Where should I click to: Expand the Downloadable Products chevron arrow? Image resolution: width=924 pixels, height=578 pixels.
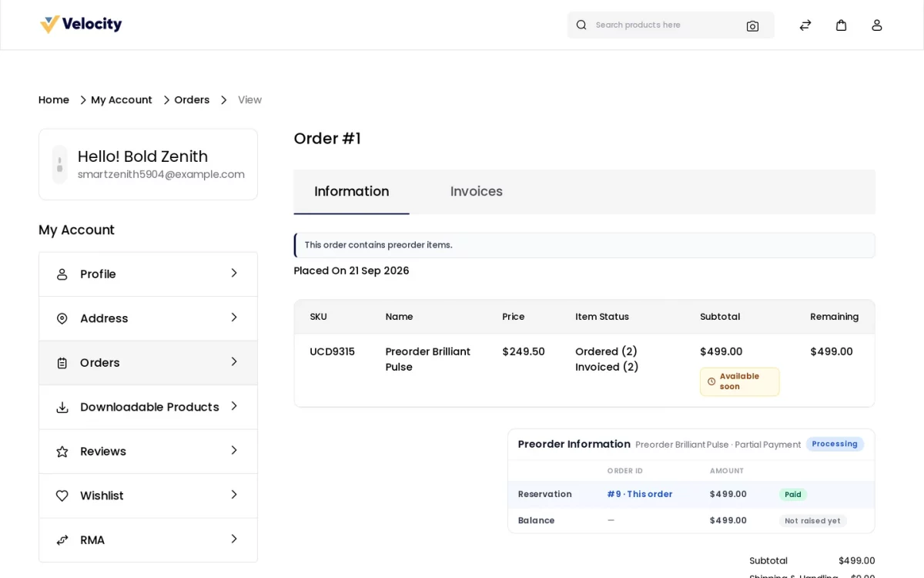coord(234,406)
